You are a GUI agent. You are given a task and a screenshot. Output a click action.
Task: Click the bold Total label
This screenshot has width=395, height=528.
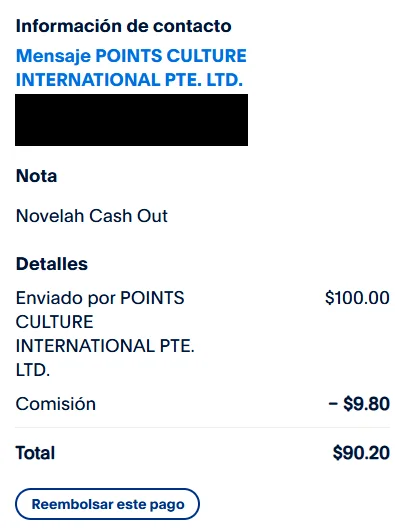[35, 453]
